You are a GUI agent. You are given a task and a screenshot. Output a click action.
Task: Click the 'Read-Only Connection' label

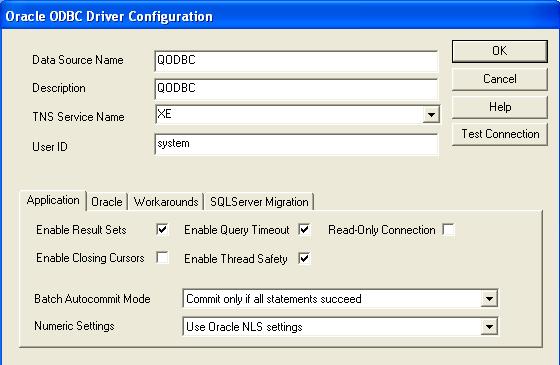click(x=381, y=230)
